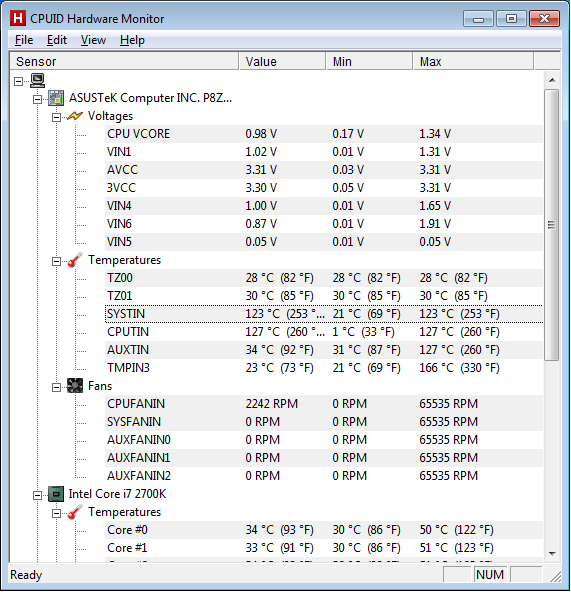This screenshot has width=571, height=592.
Task: Click the ASUSTeK motherboard icon
Action: tap(56, 98)
